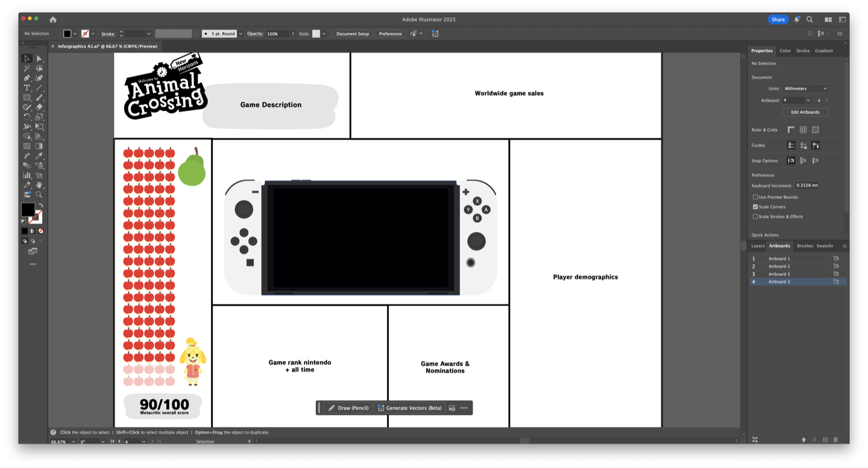868x468 pixels.
Task: Select the Mesh tool
Action: pyautogui.click(x=27, y=145)
